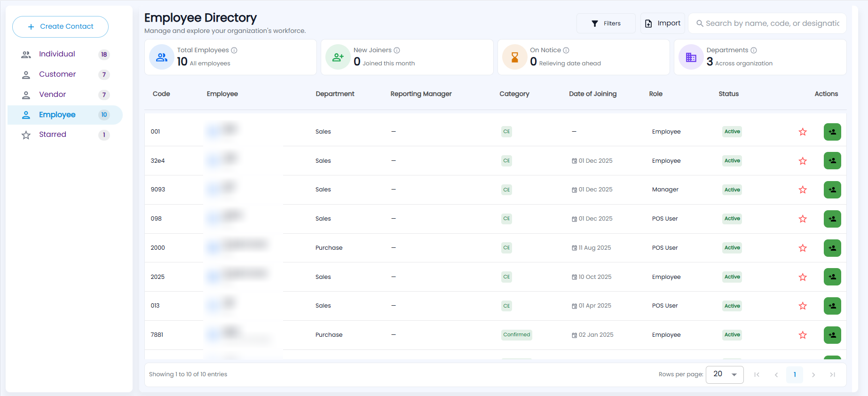The height and width of the screenshot is (396, 868).
Task: Click the On Notice hourglass icon
Action: (x=515, y=57)
